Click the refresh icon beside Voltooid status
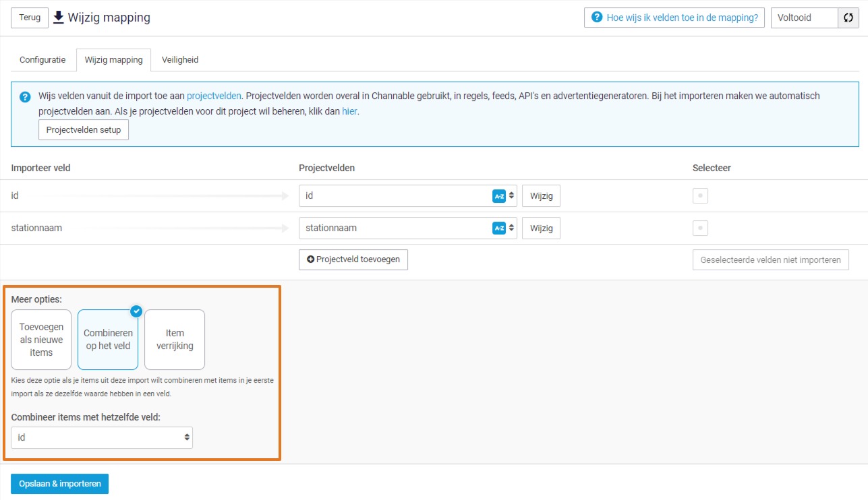Screen dimensions: 868x500 tap(848, 18)
